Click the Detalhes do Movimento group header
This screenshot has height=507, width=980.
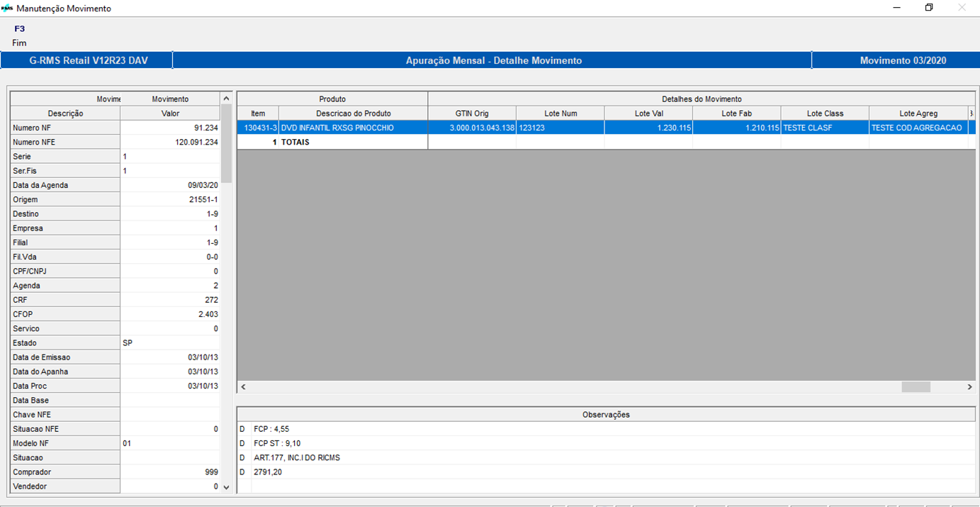tap(702, 99)
